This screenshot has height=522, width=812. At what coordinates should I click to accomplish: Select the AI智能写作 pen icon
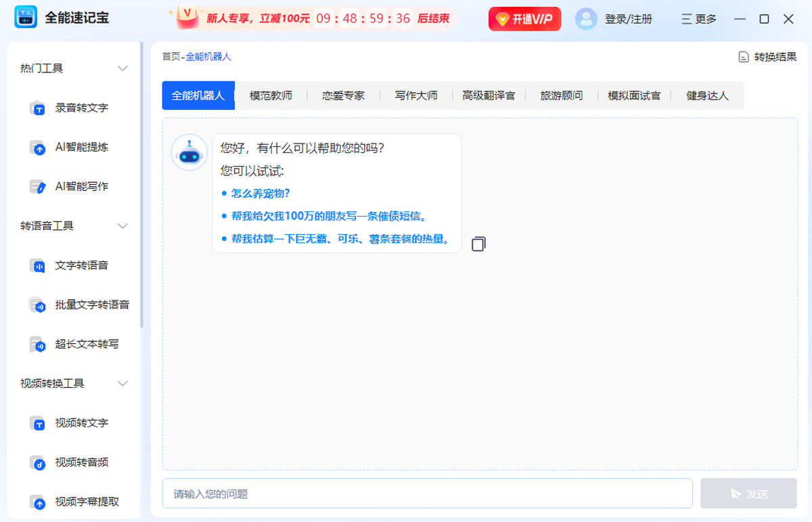pyautogui.click(x=37, y=187)
